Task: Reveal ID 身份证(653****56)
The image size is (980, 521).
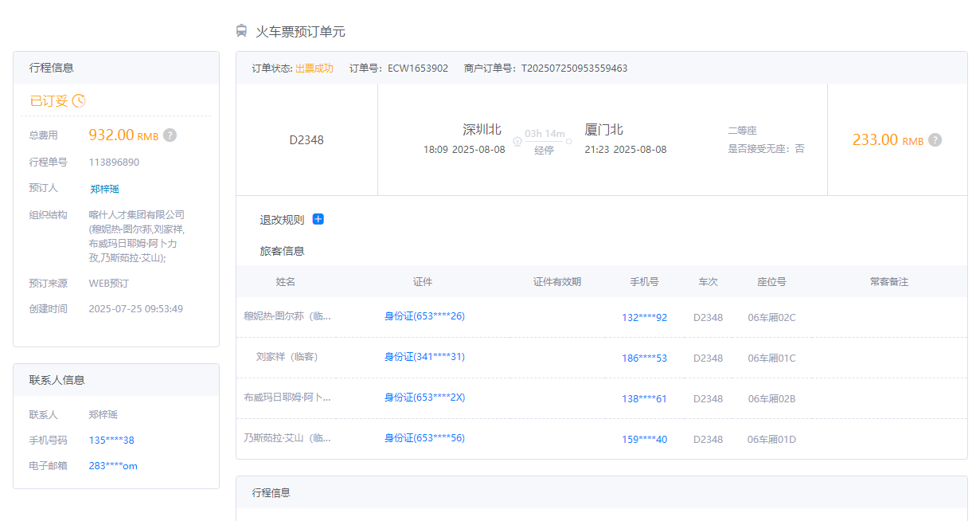Action: click(x=424, y=438)
